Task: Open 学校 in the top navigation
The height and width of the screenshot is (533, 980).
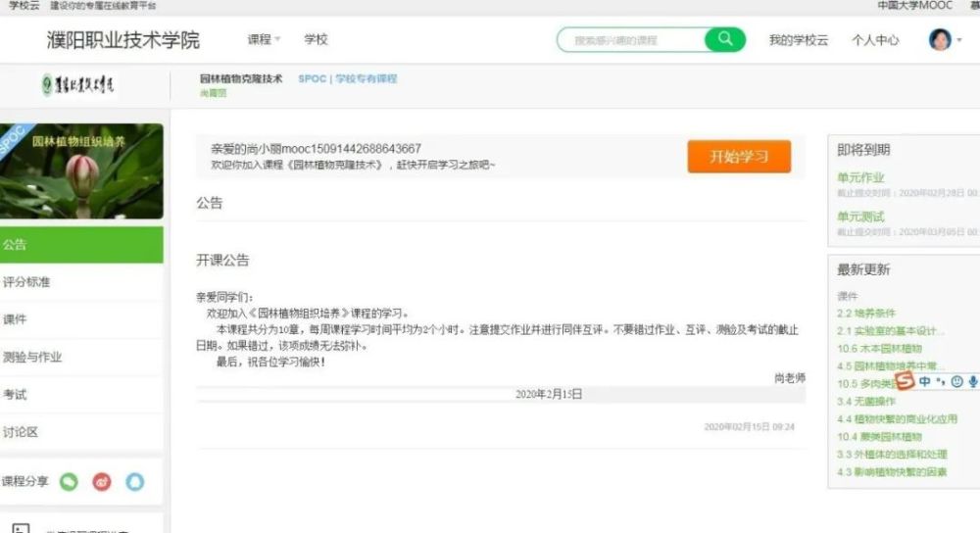Action: click(316, 39)
